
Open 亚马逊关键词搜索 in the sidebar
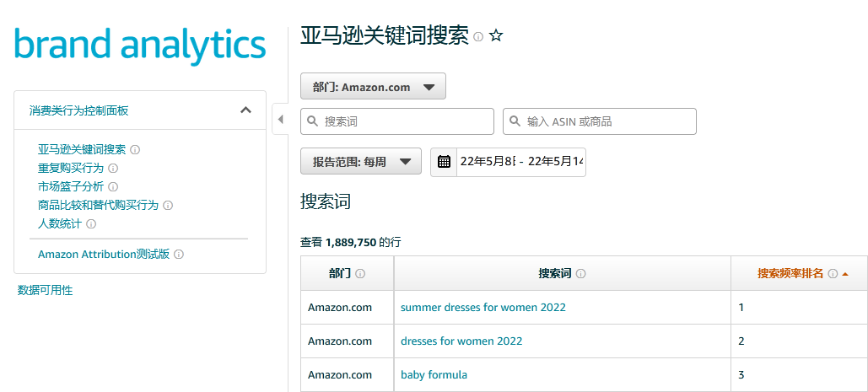[x=82, y=149]
